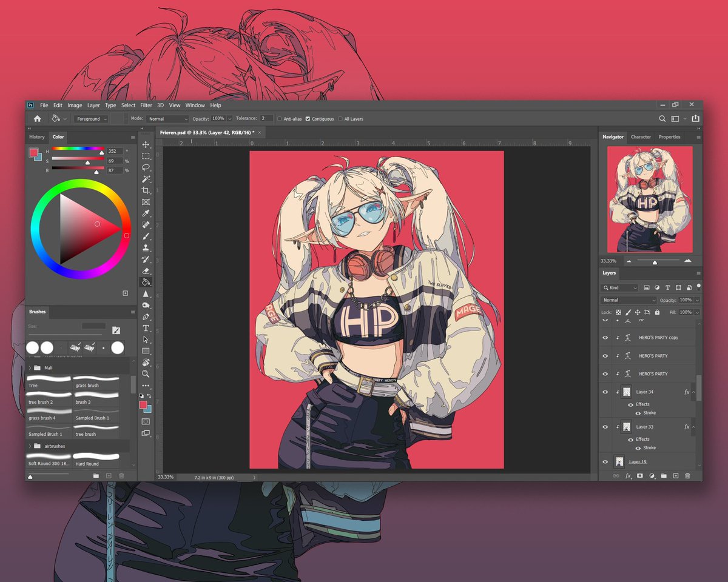Create a new layer with plus icon
728x582 pixels.
pyautogui.click(x=675, y=476)
